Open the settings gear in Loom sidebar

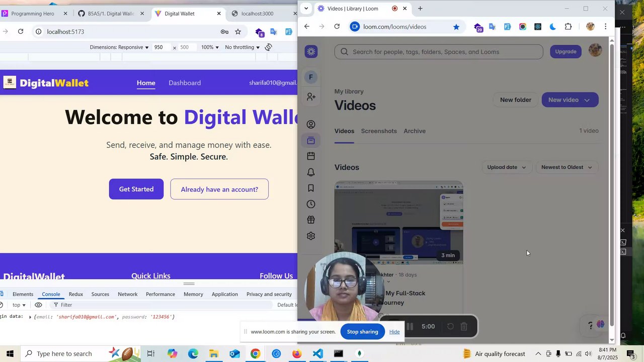click(x=311, y=236)
